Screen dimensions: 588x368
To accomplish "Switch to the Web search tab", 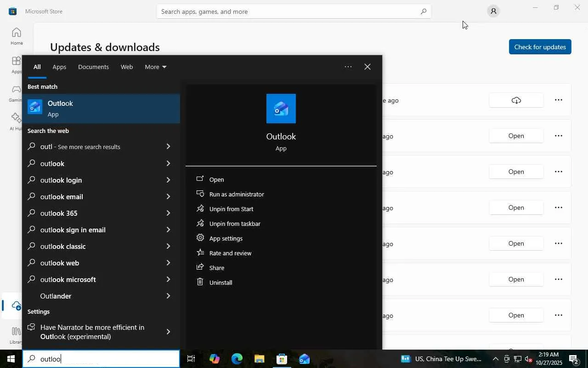I will coord(127,67).
